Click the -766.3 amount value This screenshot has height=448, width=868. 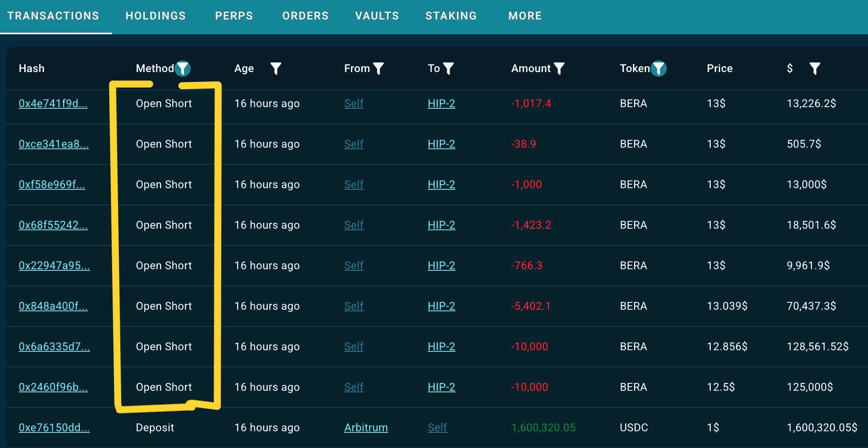(x=527, y=266)
